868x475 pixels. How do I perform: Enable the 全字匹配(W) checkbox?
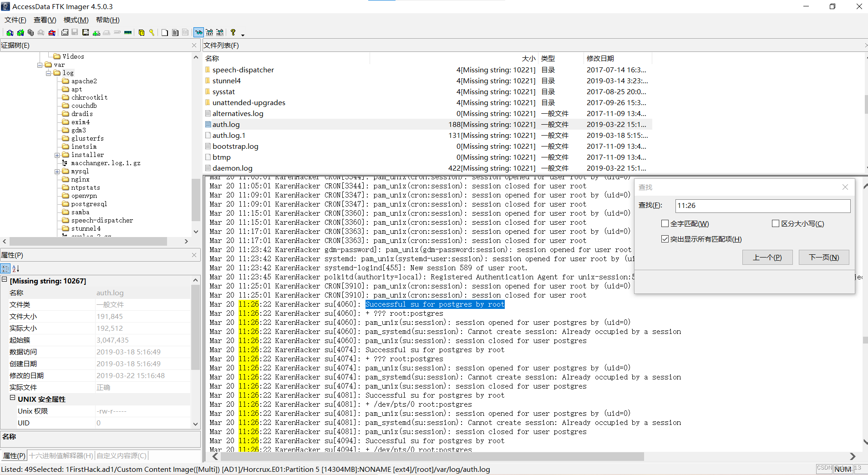click(x=665, y=223)
